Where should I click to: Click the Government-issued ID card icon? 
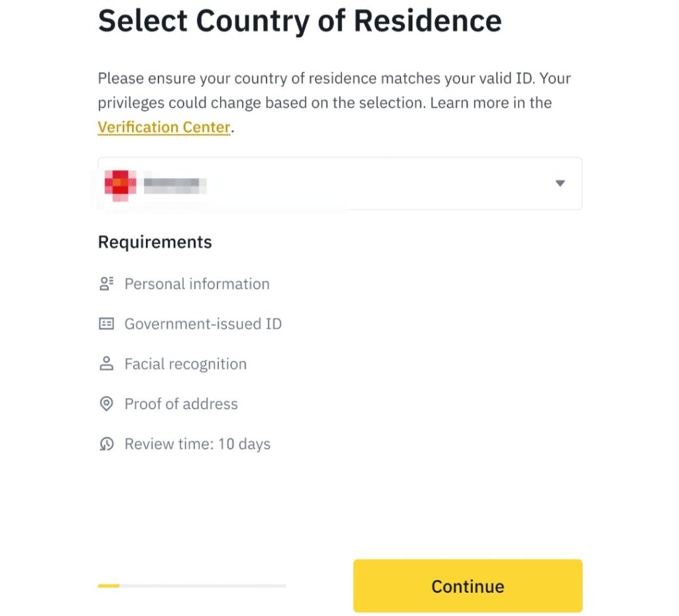pos(106,324)
